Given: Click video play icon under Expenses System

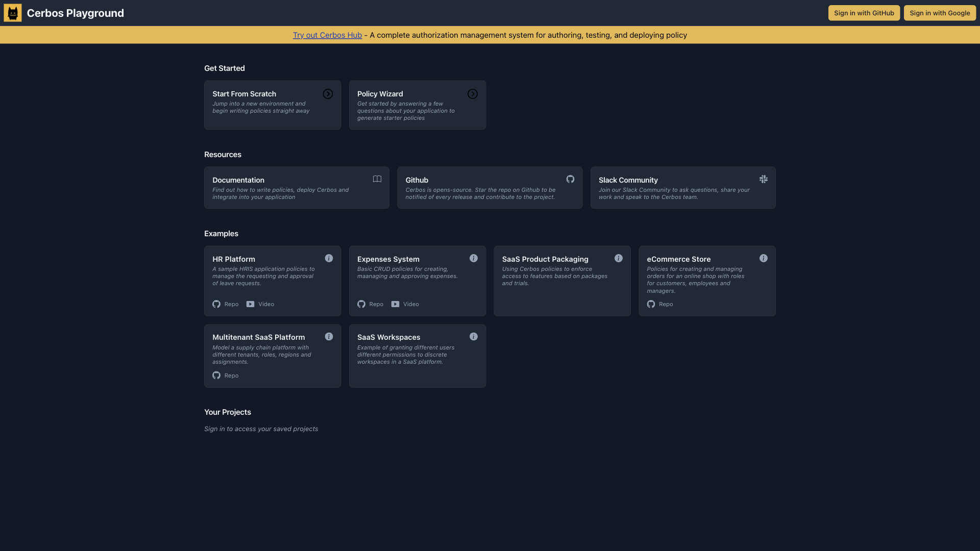Looking at the screenshot, I should 395,304.
